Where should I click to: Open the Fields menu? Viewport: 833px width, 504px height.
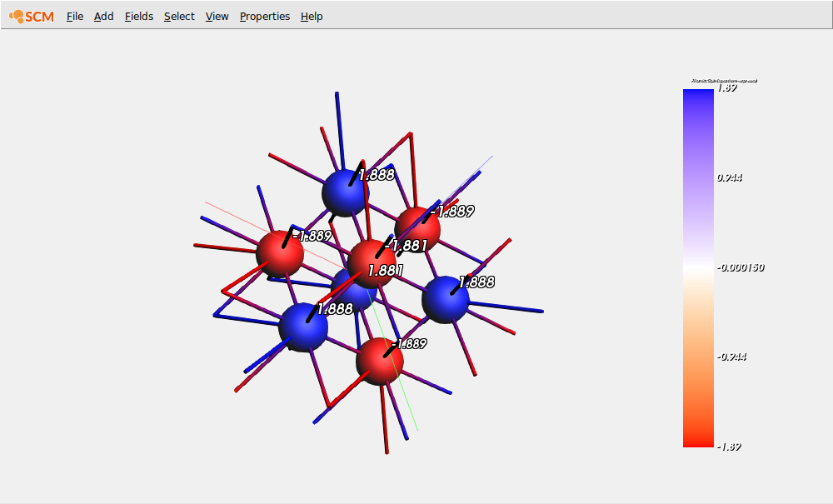(x=138, y=17)
